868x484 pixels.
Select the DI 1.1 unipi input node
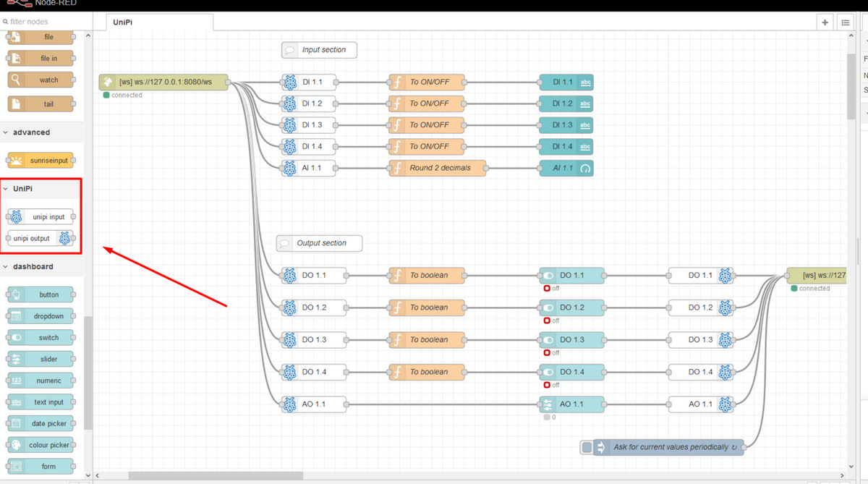(309, 82)
